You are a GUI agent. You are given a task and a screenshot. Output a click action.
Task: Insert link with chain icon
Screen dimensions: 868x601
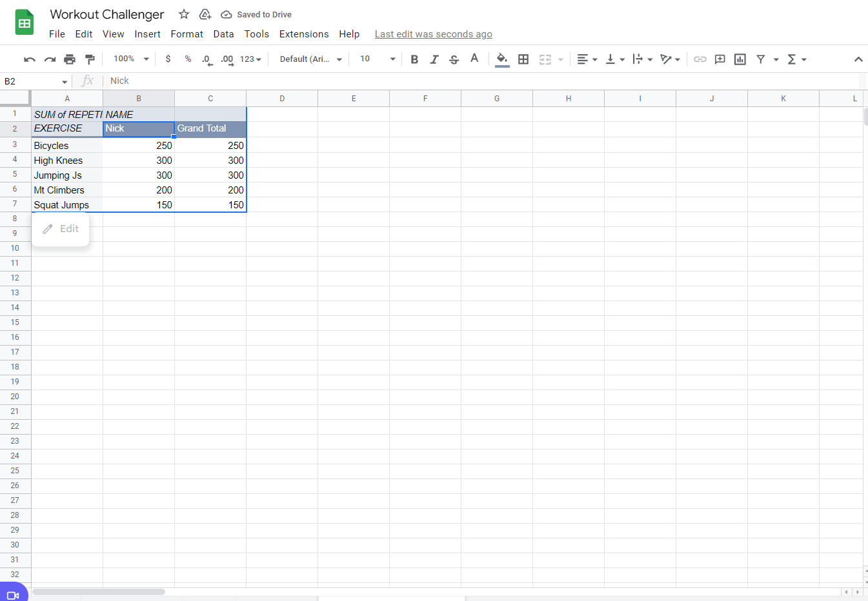pos(700,59)
